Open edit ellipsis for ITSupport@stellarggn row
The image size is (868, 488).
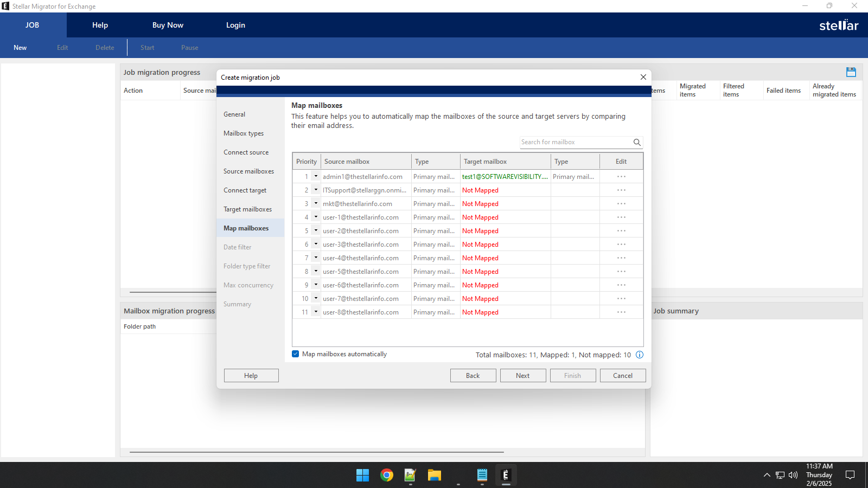[x=621, y=190]
